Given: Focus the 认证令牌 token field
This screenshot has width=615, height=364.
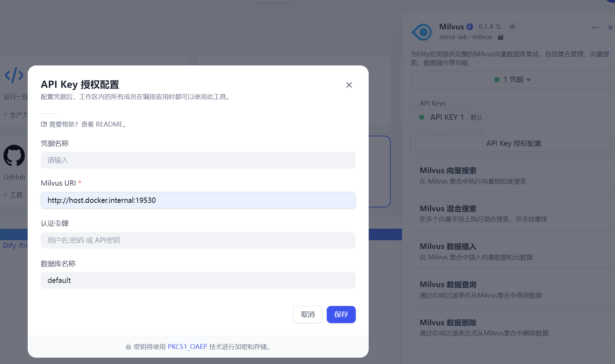Looking at the screenshot, I should (198, 240).
